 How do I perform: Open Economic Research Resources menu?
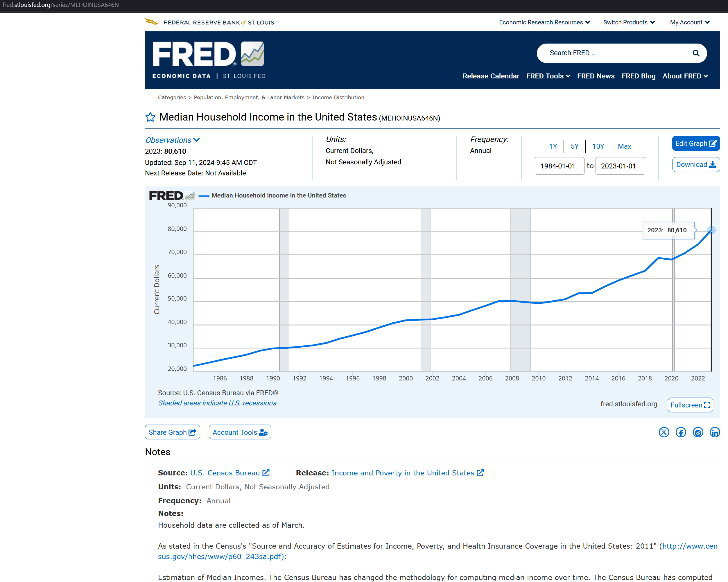[x=544, y=22]
